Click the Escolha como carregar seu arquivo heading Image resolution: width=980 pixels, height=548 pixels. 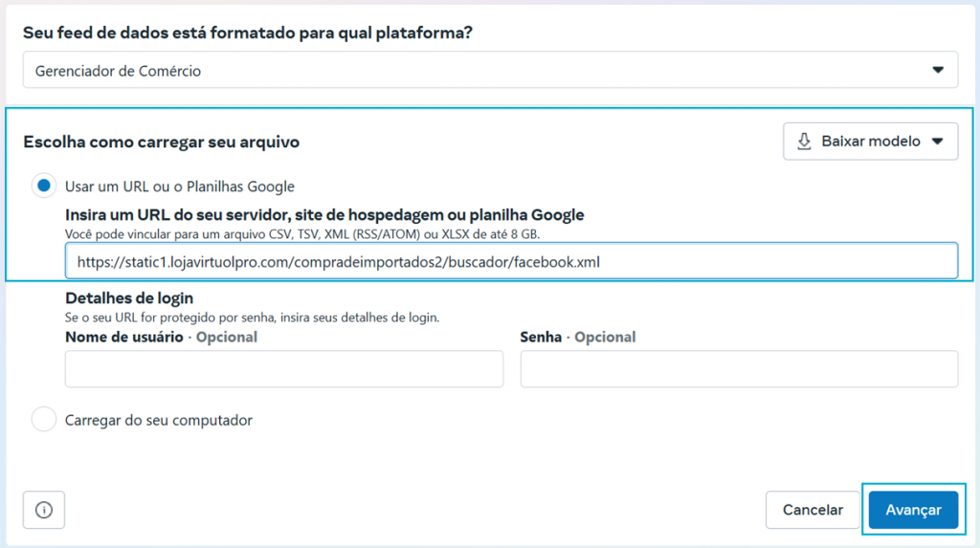coord(161,142)
